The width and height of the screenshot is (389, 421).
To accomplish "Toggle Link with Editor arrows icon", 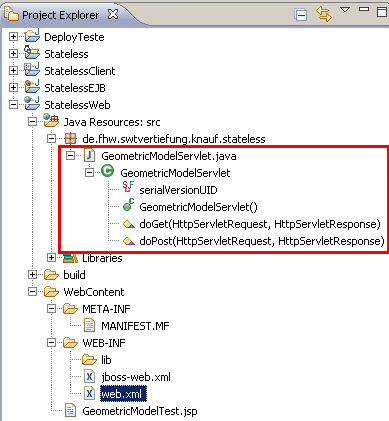I will (x=324, y=14).
